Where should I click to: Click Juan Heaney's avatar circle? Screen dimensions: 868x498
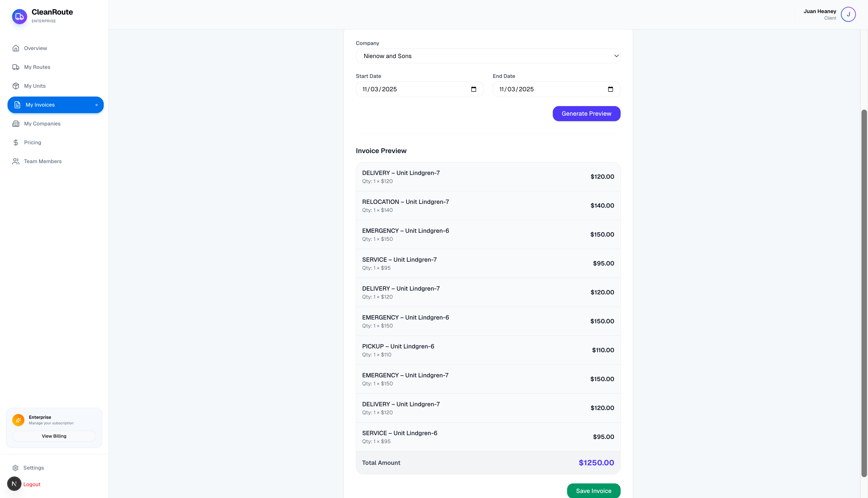848,14
